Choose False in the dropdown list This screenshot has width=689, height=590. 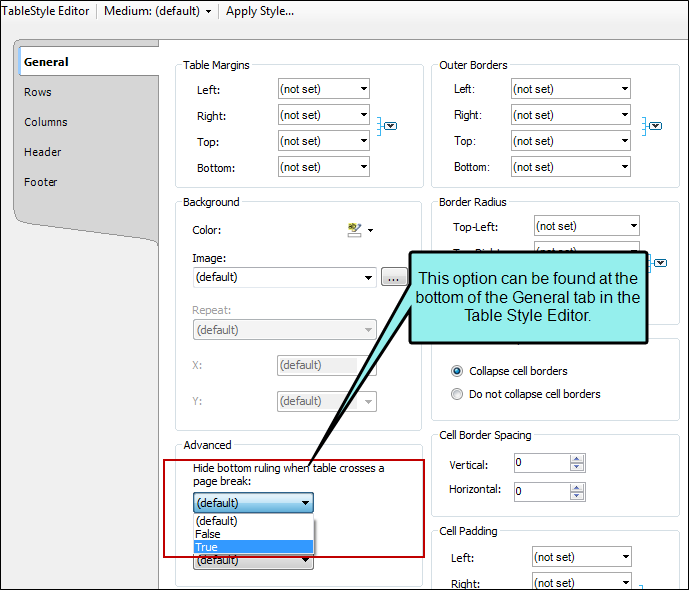(253, 534)
